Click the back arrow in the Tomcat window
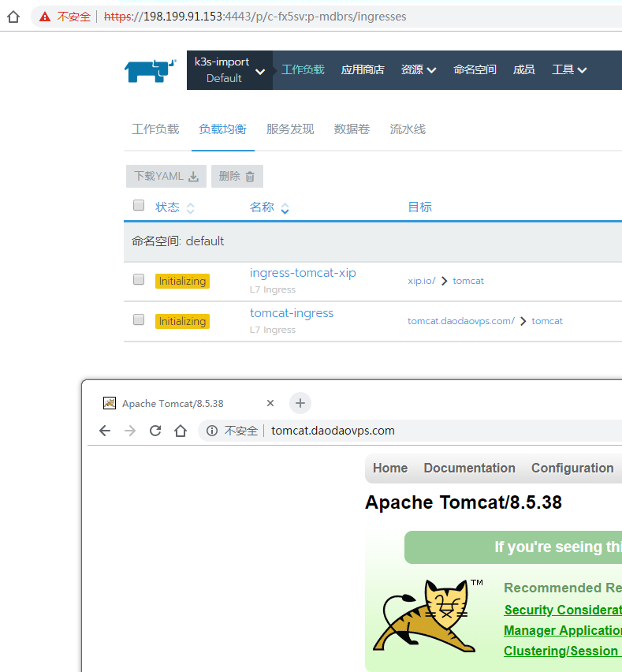 (105, 431)
